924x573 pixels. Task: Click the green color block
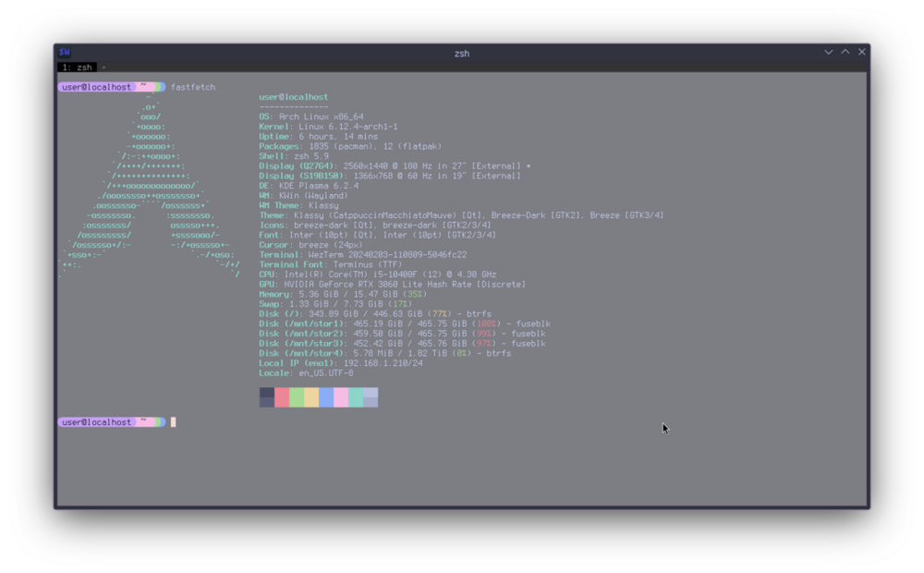[297, 397]
